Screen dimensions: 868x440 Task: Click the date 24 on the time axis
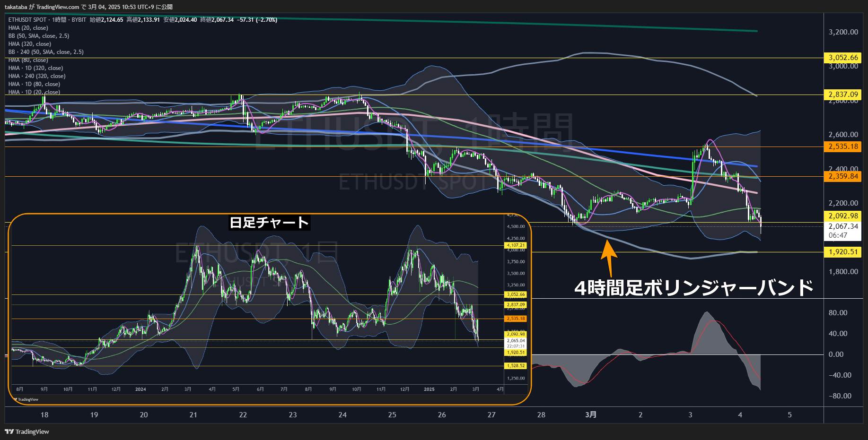point(342,415)
